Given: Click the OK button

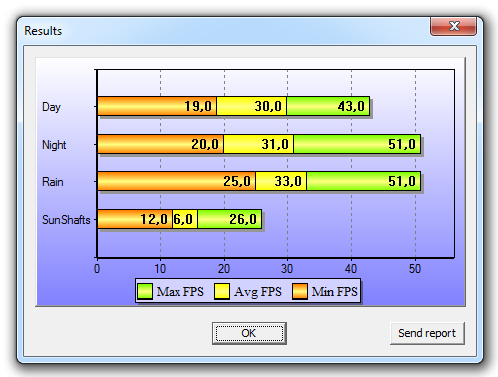Looking at the screenshot, I should tap(249, 333).
